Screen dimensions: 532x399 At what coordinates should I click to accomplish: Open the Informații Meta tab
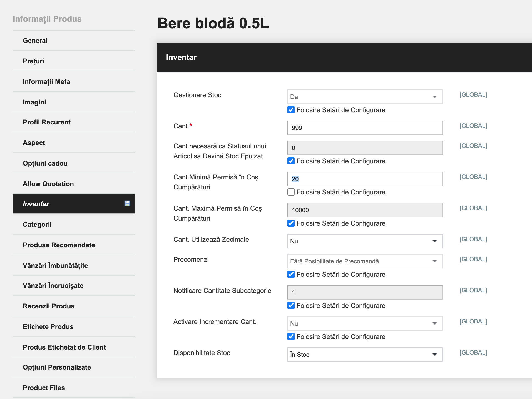[x=74, y=82]
